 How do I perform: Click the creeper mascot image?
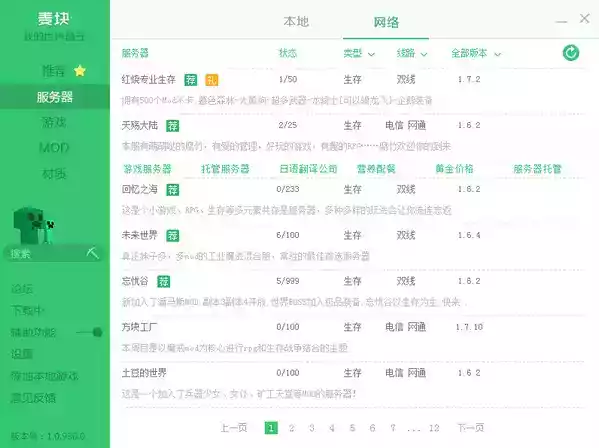pos(34,225)
